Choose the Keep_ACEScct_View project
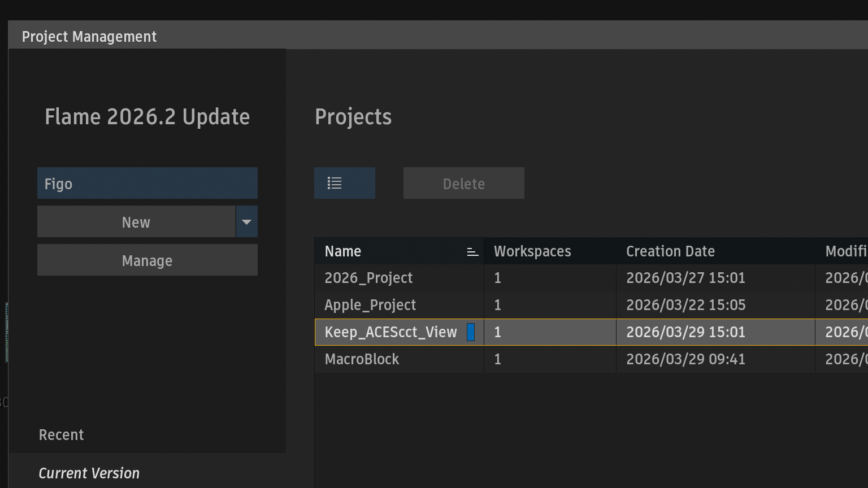 390,332
